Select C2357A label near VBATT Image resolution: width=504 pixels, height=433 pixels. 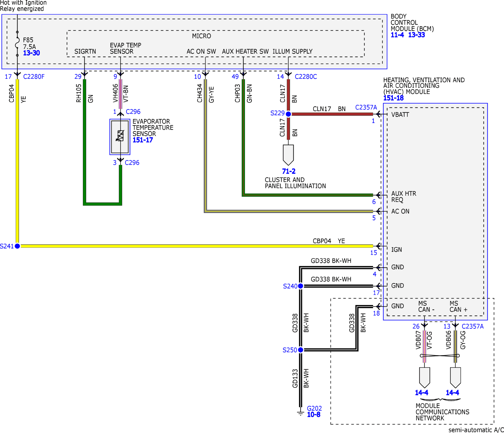366,107
